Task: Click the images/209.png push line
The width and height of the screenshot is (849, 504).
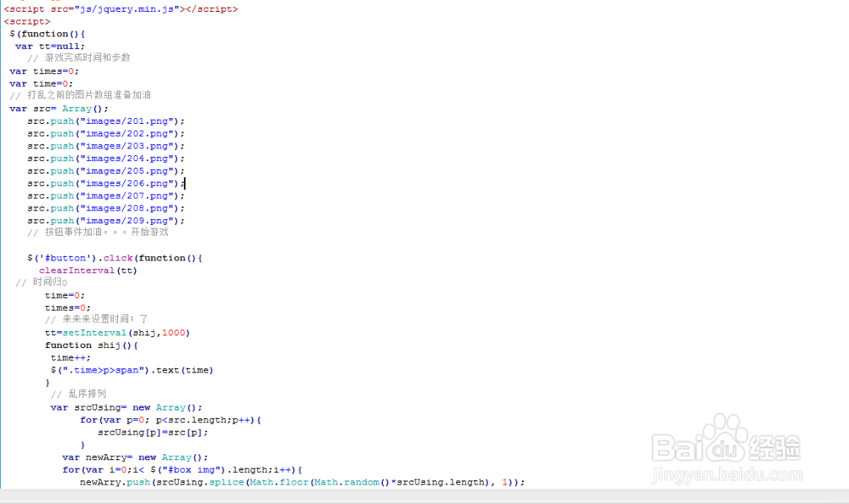Action: (106, 221)
